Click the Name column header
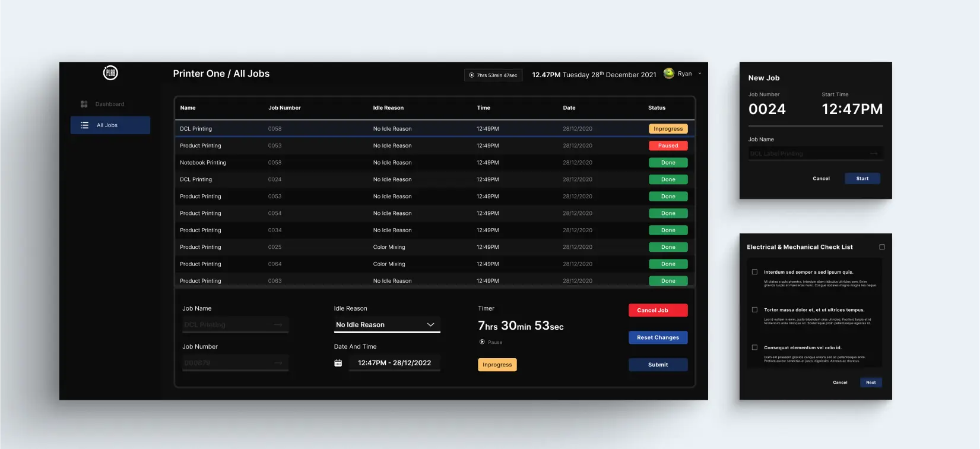 point(188,108)
